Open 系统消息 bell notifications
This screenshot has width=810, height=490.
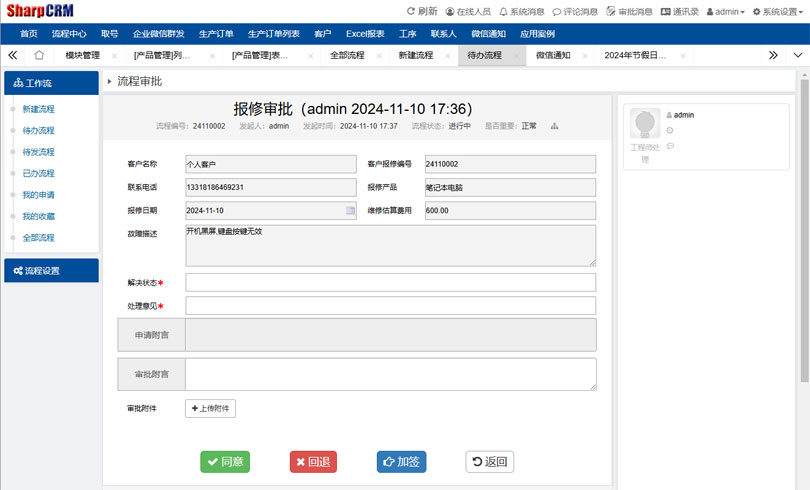pyautogui.click(x=522, y=11)
